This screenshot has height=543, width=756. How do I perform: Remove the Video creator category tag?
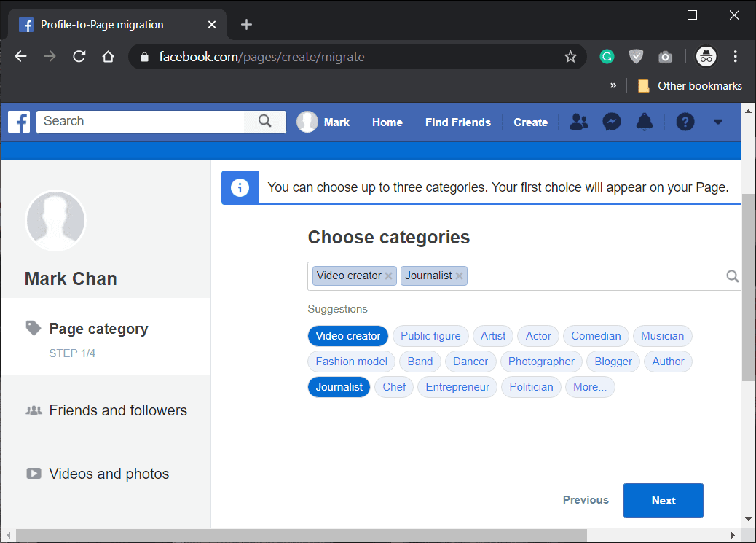tap(389, 276)
